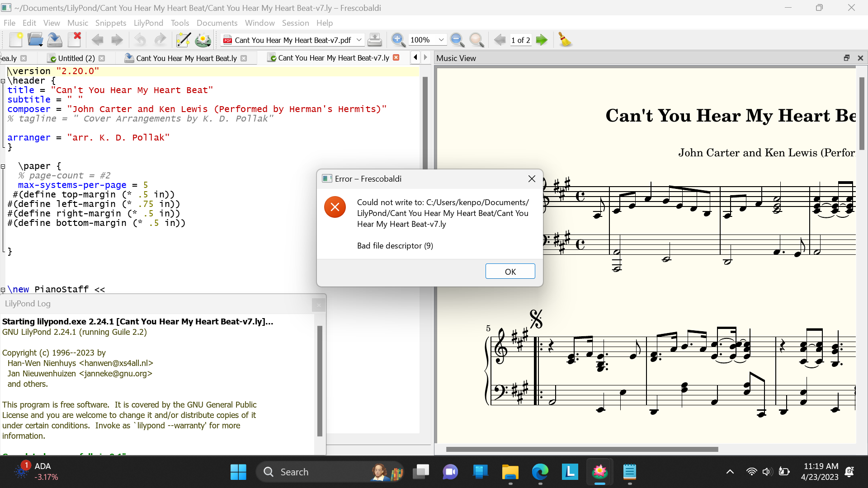Click the Music View horizontal scrollbar

coord(582,450)
